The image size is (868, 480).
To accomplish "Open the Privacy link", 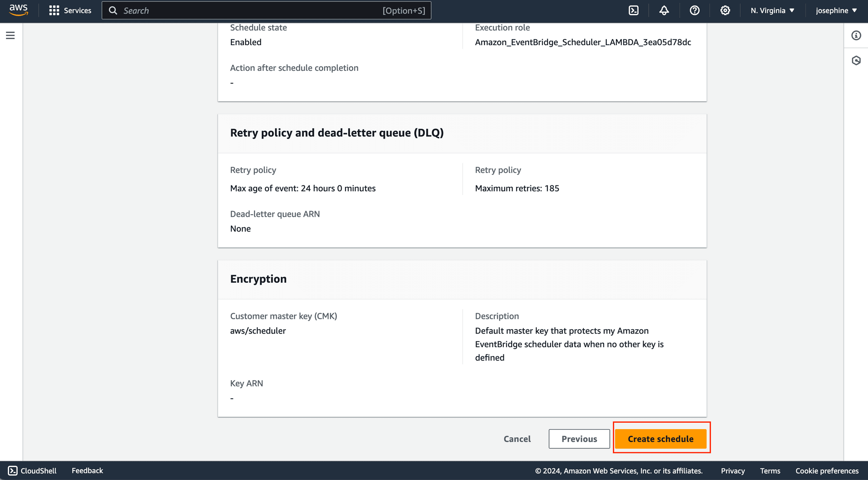I will click(x=733, y=471).
